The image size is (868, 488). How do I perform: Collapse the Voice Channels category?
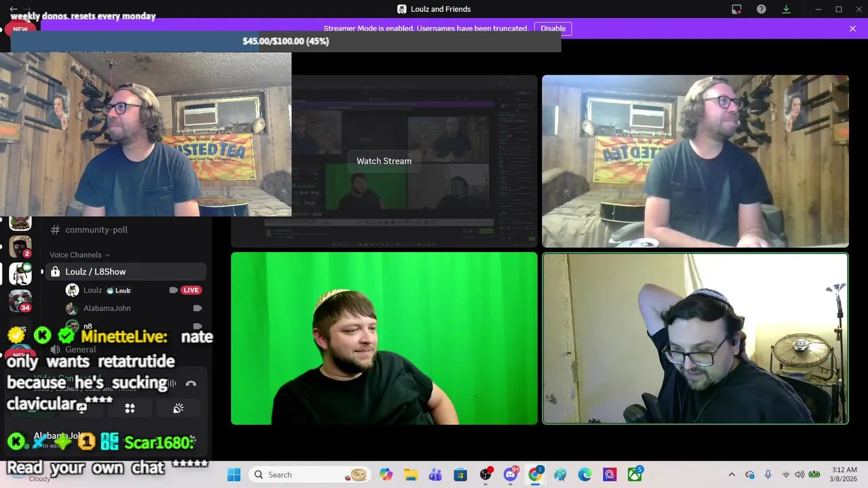(x=79, y=255)
